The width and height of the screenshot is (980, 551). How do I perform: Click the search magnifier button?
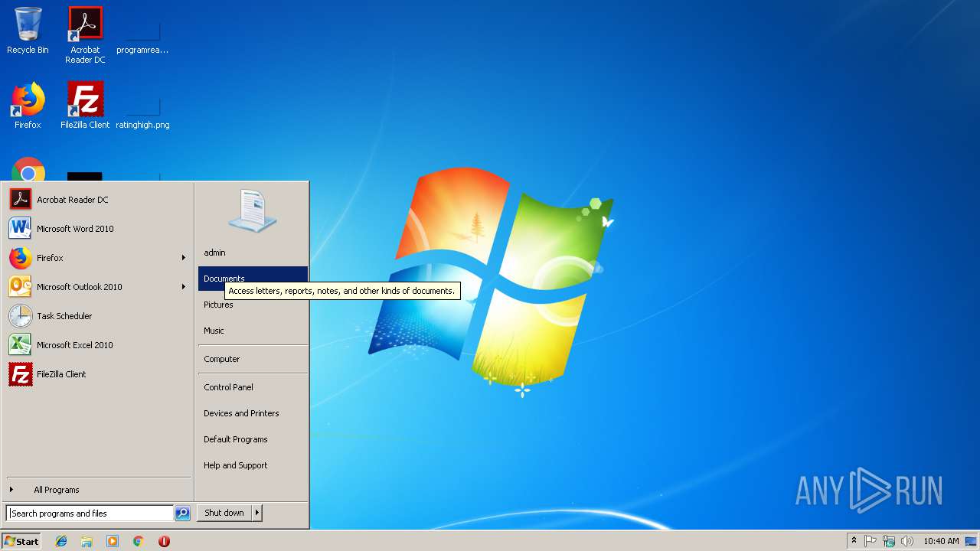click(182, 514)
